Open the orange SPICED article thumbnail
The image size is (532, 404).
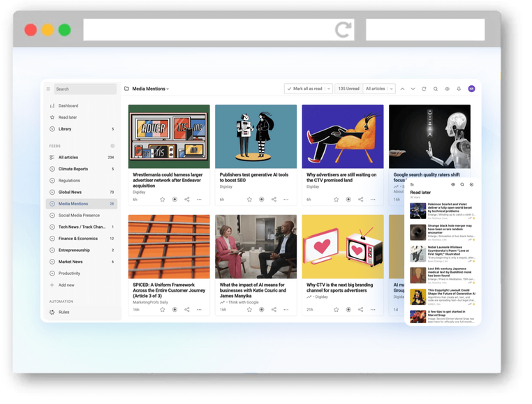(x=169, y=247)
